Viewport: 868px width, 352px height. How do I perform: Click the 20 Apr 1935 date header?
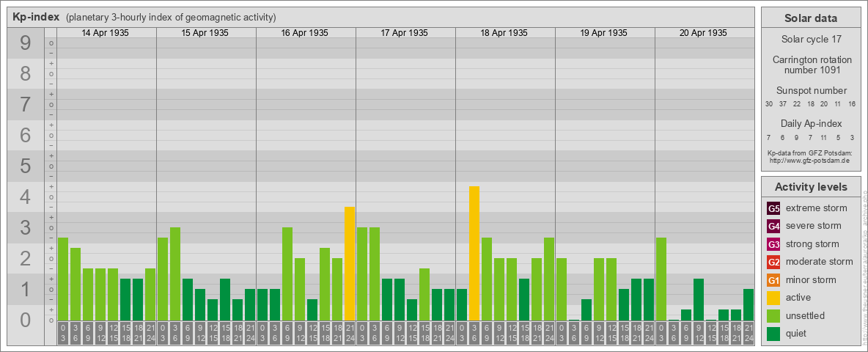click(703, 33)
